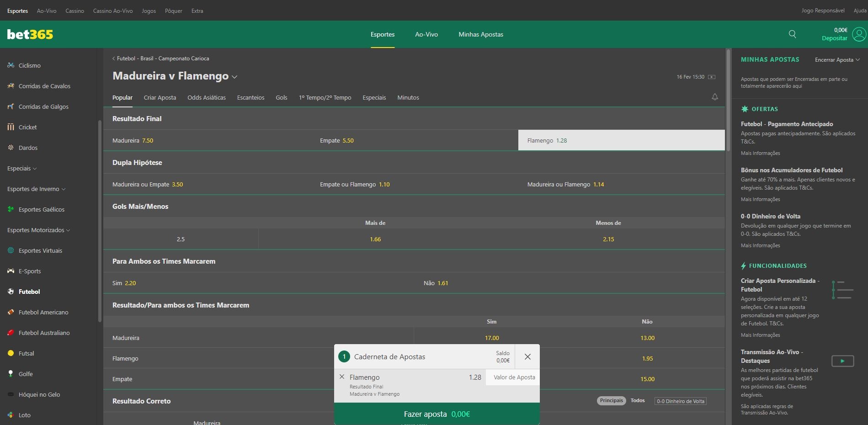Click the E-Sports gamepad icon
The image size is (868, 425).
click(x=11, y=271)
